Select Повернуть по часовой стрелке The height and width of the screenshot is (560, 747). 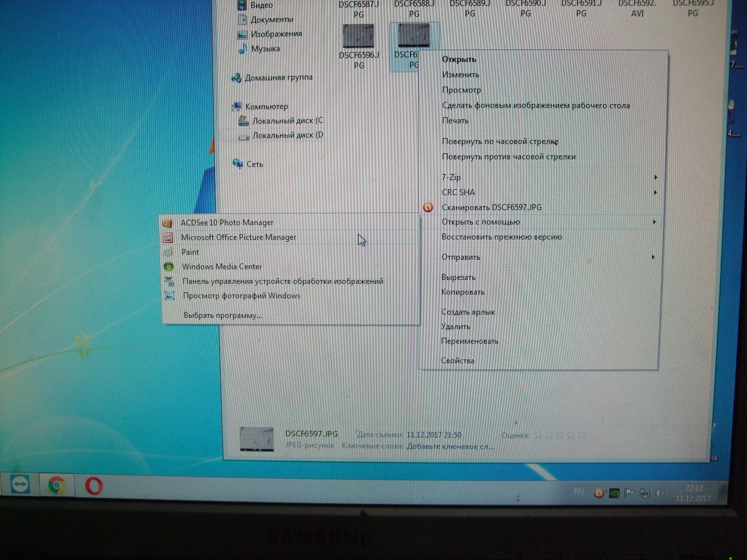tap(500, 141)
